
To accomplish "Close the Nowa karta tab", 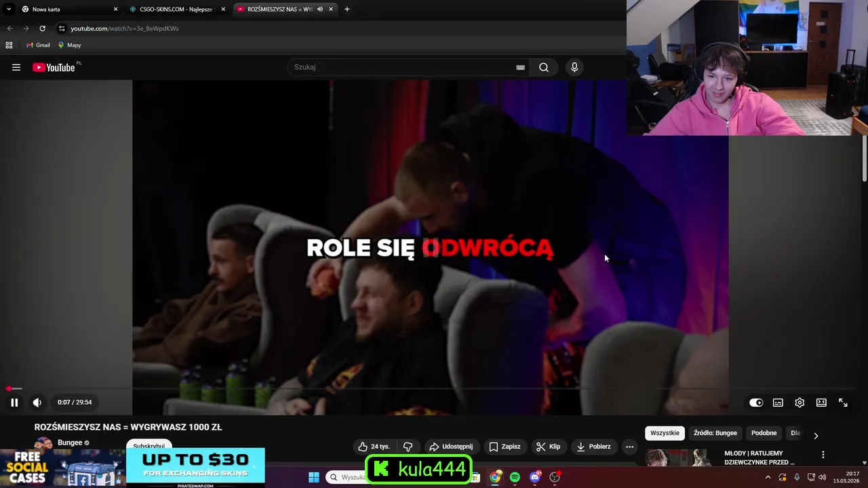I will pyautogui.click(x=115, y=9).
